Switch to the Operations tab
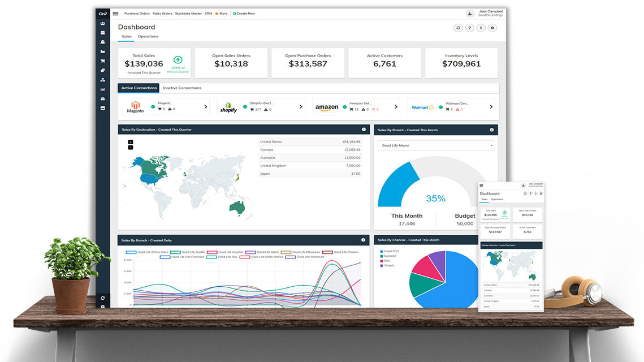Viewport: 644px width, 362px height. pos(148,36)
